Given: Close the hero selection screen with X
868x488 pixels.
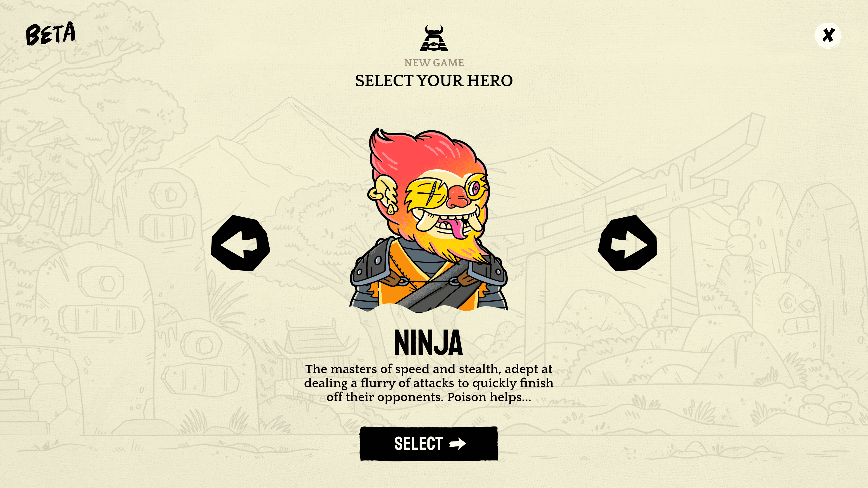Looking at the screenshot, I should (828, 36).
